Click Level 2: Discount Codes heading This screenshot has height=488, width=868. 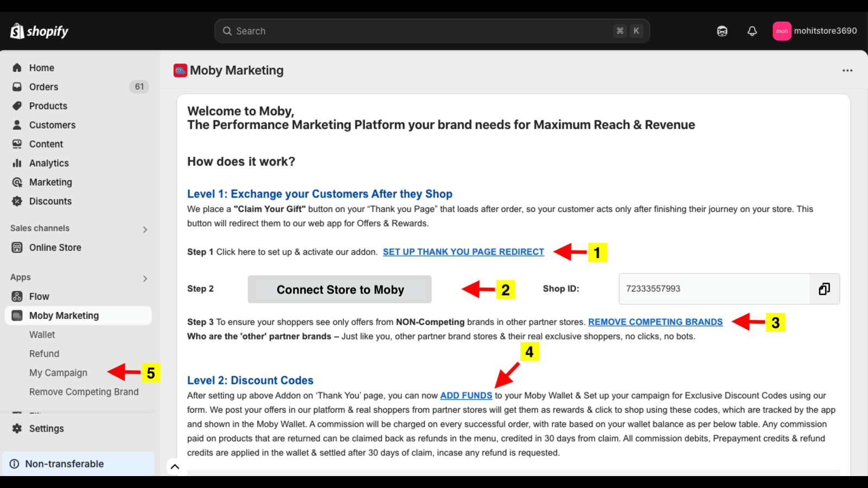250,381
